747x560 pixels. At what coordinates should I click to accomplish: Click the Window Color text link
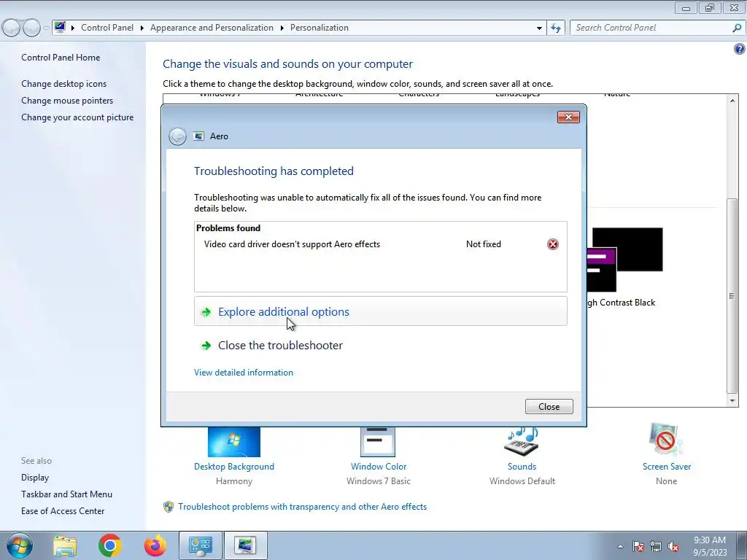point(379,467)
